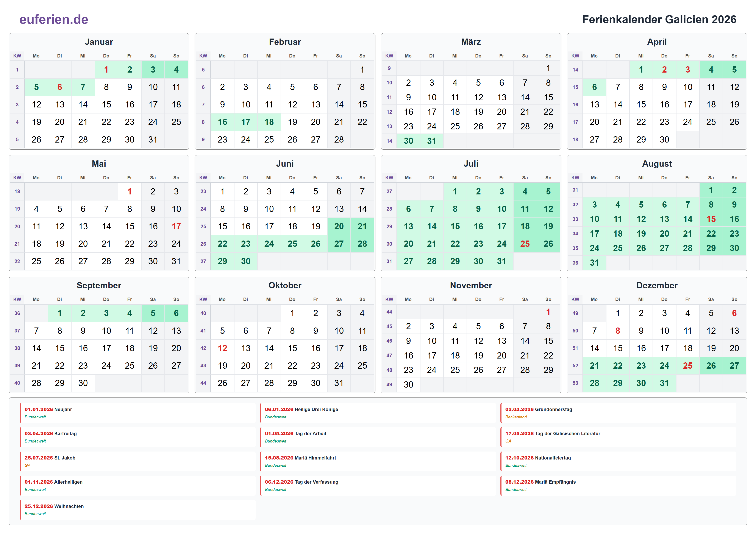Click red holiday day 25 in Dezember

tap(687, 366)
